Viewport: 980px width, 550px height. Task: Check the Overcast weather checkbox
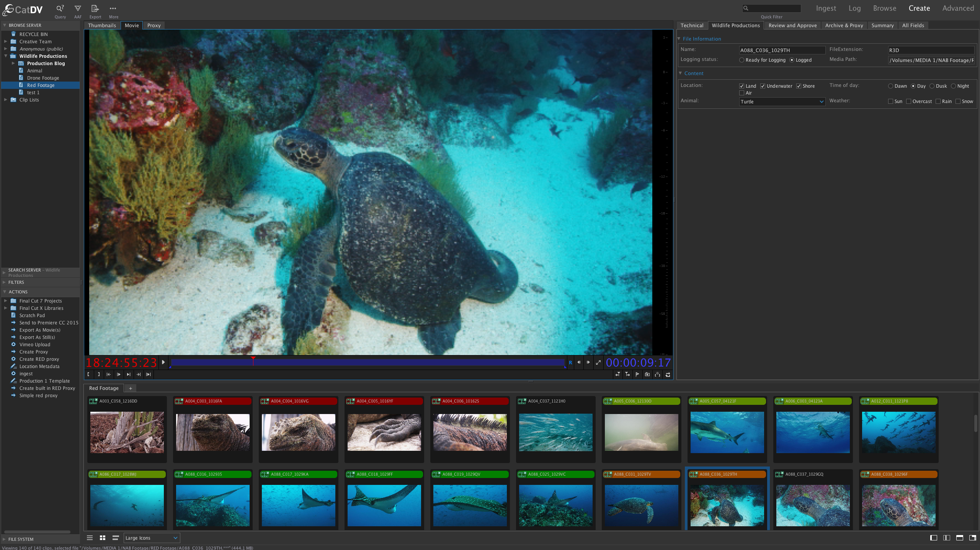909,101
